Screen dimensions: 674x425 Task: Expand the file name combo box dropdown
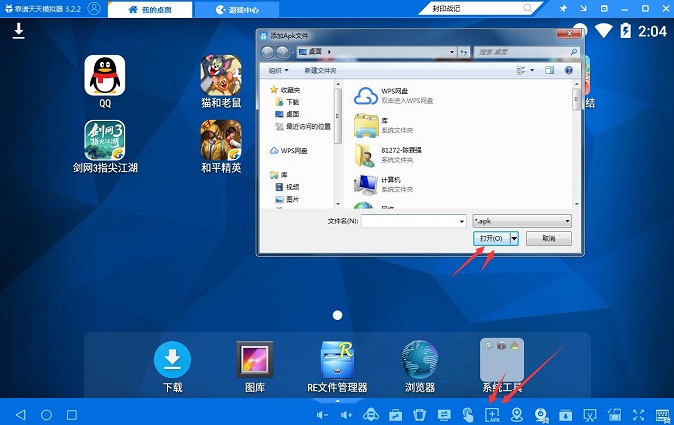click(x=462, y=221)
